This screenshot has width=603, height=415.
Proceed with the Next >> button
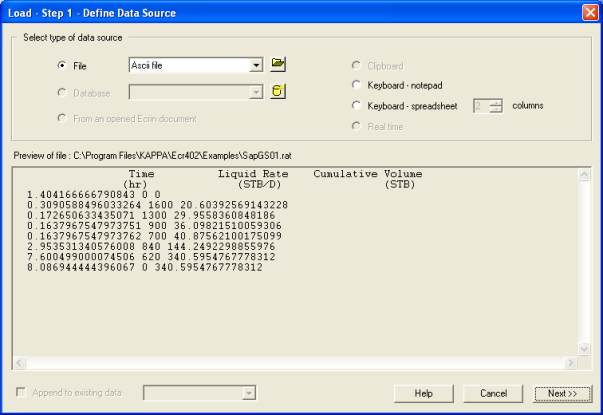[557, 393]
